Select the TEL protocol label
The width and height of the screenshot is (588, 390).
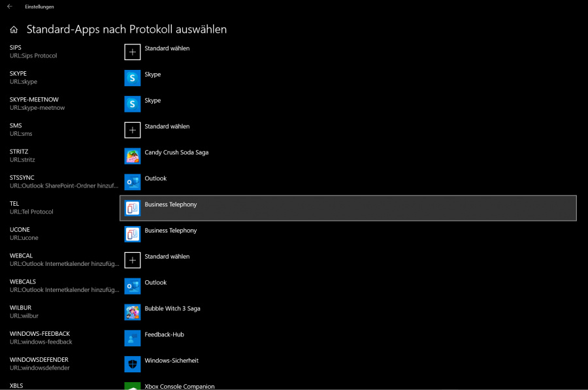click(14, 204)
